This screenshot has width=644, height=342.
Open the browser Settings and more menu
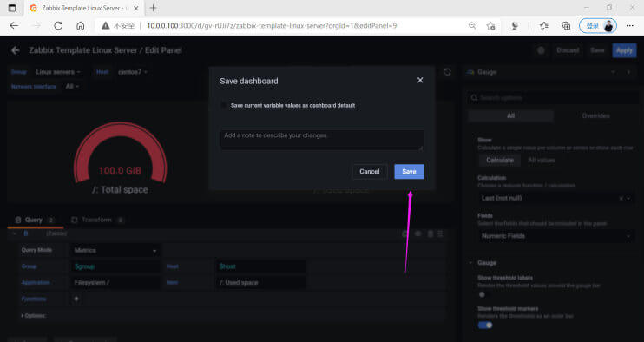pyautogui.click(x=630, y=26)
